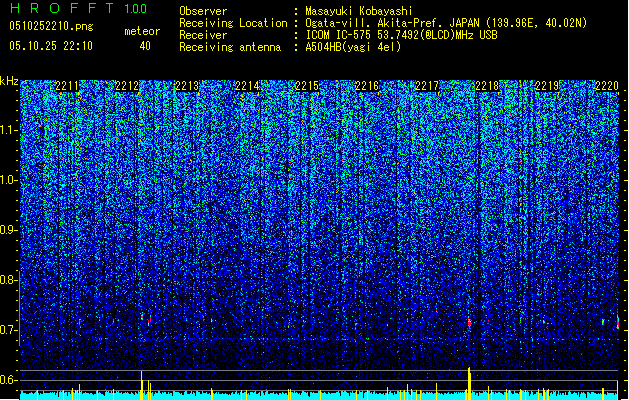Click the 2215 time marker

pyautogui.click(x=307, y=86)
